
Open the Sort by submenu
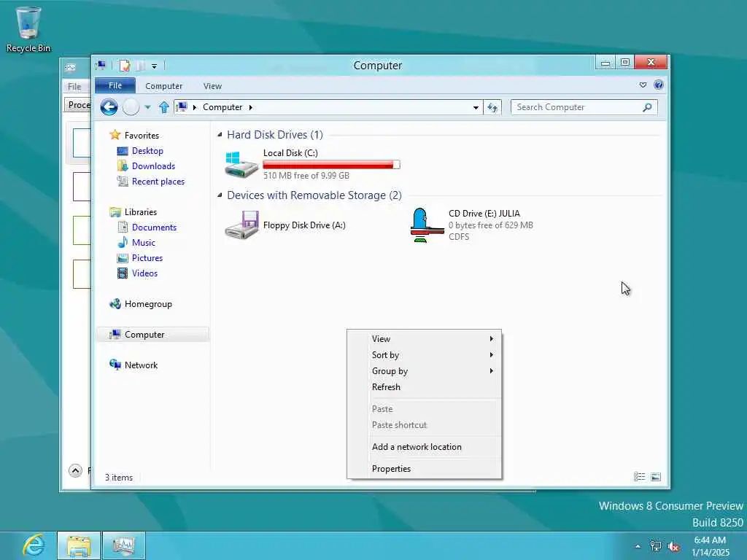(x=424, y=355)
